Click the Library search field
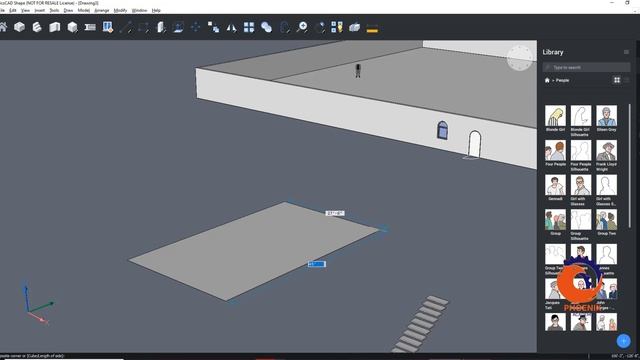The width and height of the screenshot is (640, 360). point(586,67)
